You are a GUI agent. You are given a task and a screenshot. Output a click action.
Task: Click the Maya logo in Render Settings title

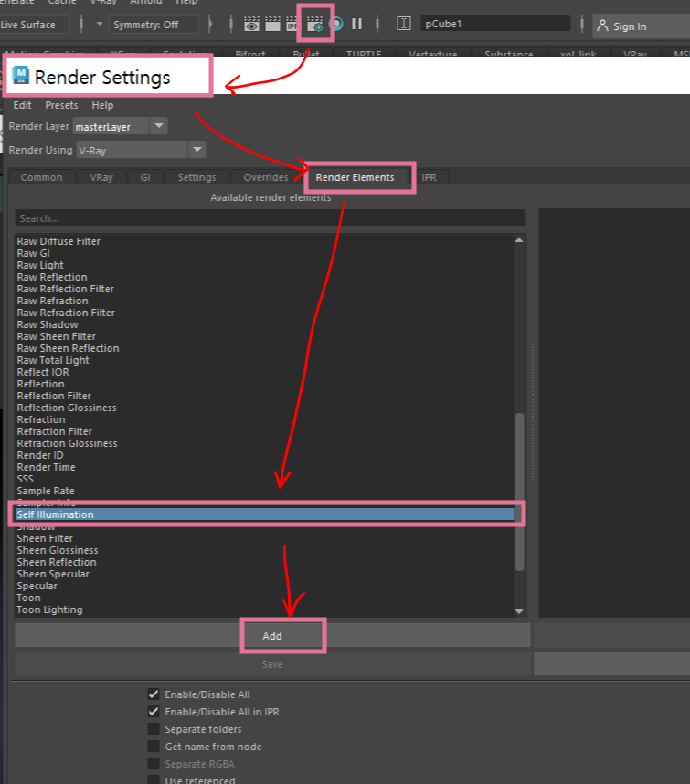point(20,75)
